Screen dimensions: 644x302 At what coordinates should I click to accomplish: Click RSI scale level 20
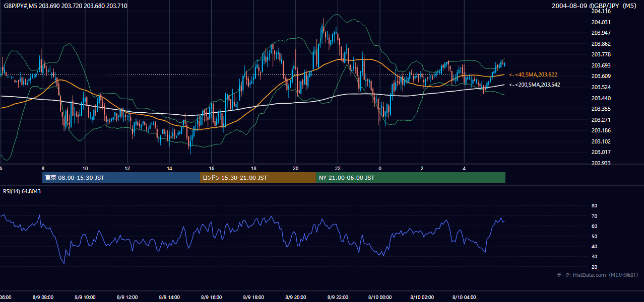594,267
